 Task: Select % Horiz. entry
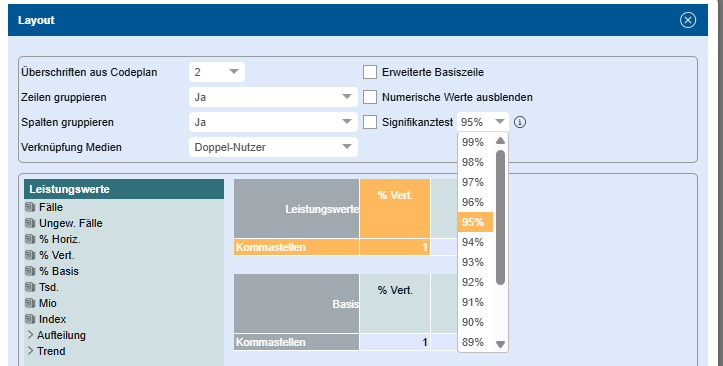coord(59,239)
